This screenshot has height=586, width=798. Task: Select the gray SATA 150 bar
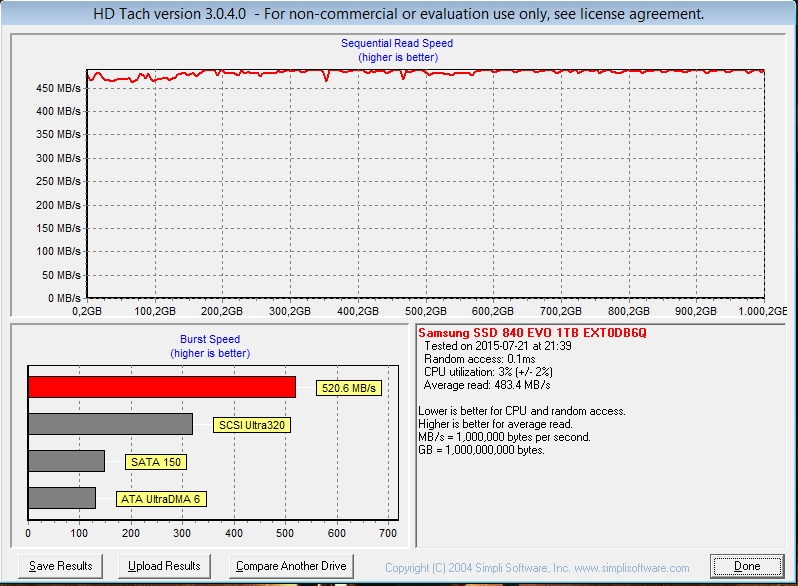67,461
